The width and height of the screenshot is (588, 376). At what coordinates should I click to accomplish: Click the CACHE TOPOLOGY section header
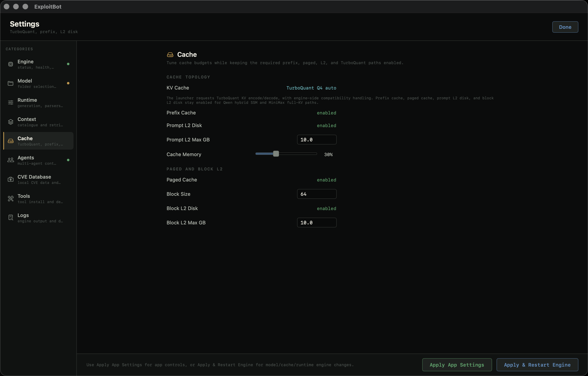pos(188,77)
